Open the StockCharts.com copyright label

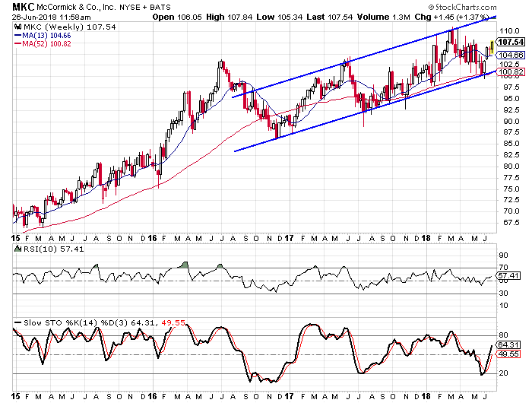[462, 7]
